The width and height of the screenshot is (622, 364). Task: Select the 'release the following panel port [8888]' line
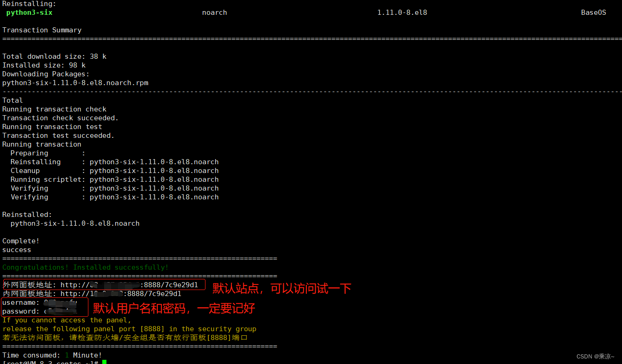tap(129, 329)
